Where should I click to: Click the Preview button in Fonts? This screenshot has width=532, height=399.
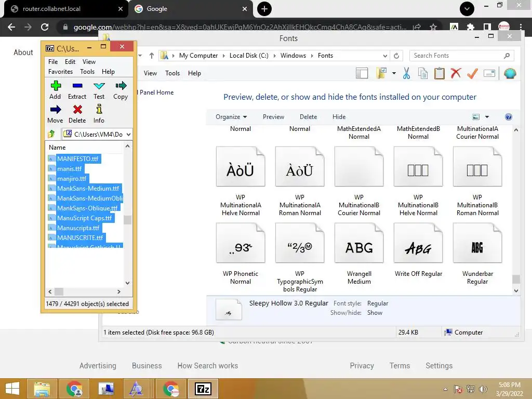point(273,117)
